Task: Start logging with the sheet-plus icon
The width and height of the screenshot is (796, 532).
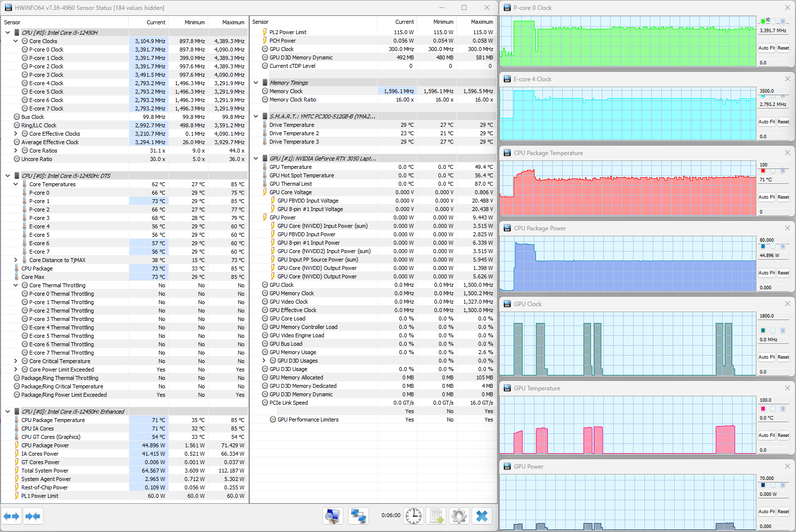Action: click(x=436, y=516)
